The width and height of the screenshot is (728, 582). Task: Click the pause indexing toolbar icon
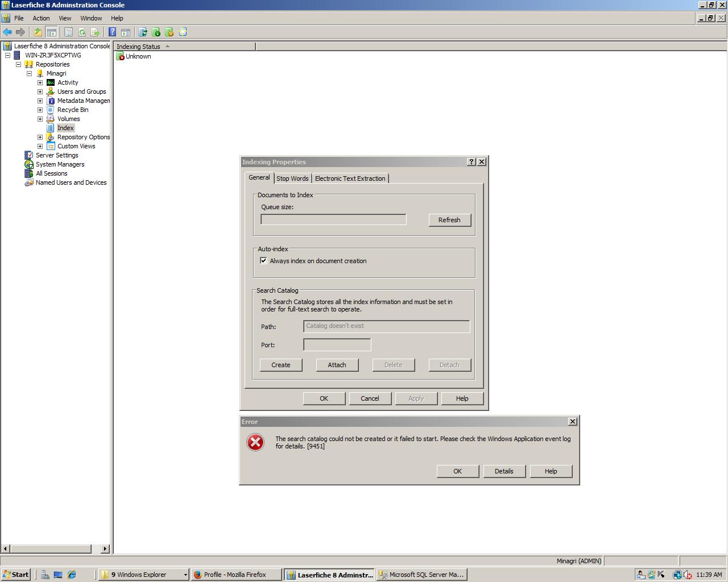169,32
